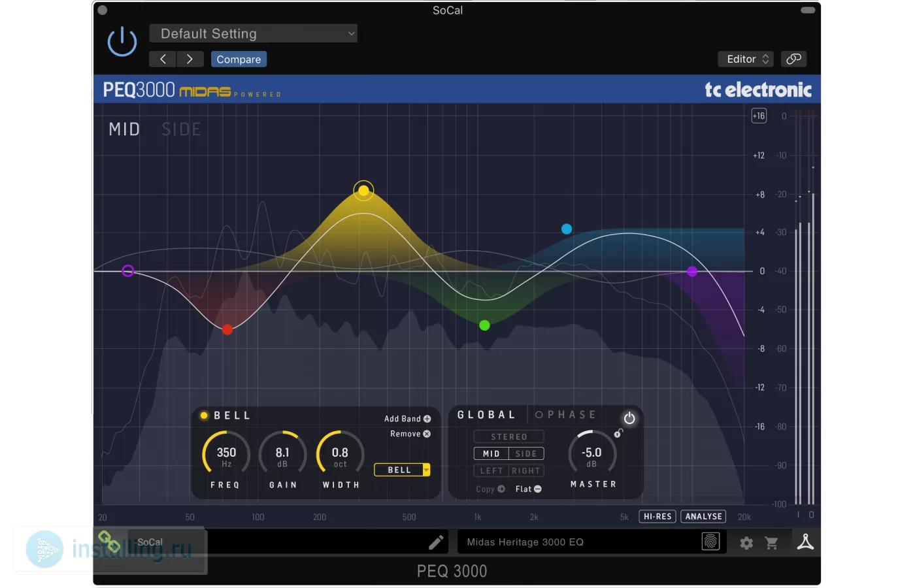
Task: Switch to the SIDE tab
Action: (x=181, y=129)
